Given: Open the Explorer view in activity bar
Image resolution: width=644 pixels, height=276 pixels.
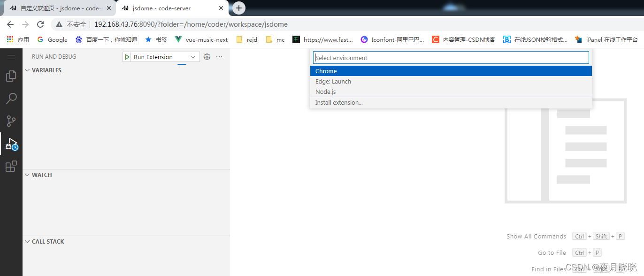Looking at the screenshot, I should pos(11,76).
